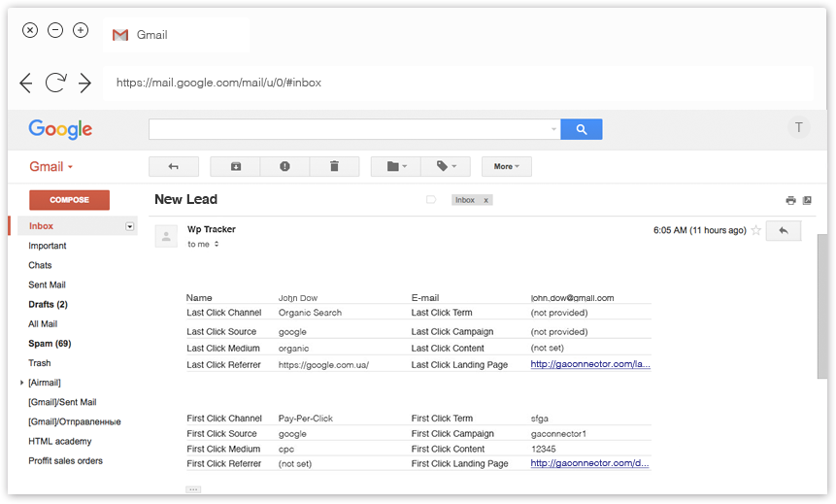836x504 pixels.
Task: Print the email conversation
Action: pyautogui.click(x=790, y=200)
